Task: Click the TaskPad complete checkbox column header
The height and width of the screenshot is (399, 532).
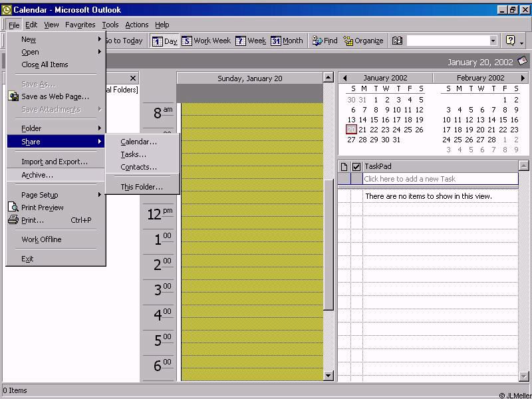Action: 356,166
